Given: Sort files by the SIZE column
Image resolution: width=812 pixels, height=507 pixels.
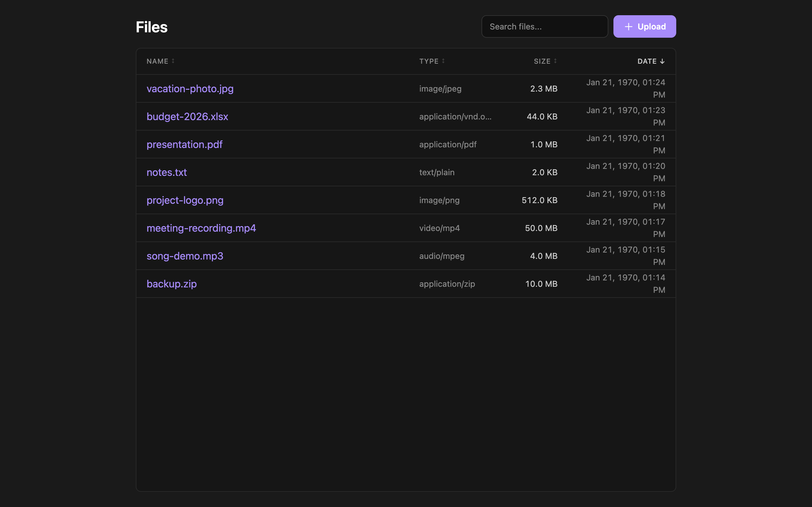Looking at the screenshot, I should 541,61.
